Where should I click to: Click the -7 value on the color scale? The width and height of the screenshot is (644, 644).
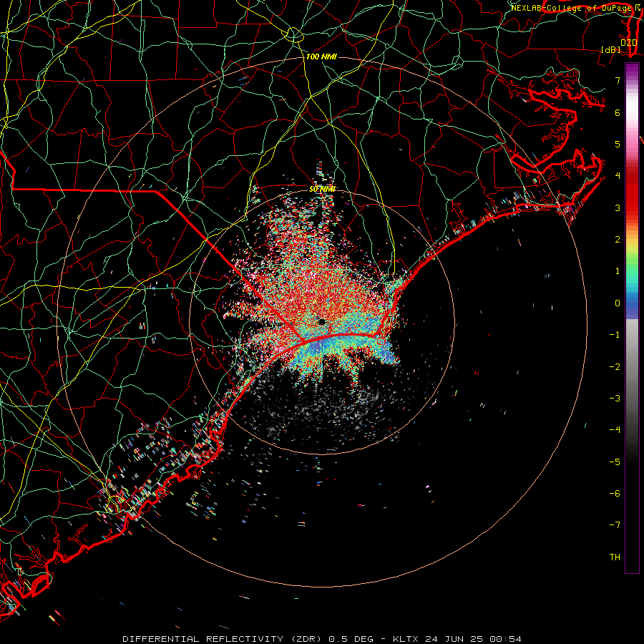click(x=615, y=525)
